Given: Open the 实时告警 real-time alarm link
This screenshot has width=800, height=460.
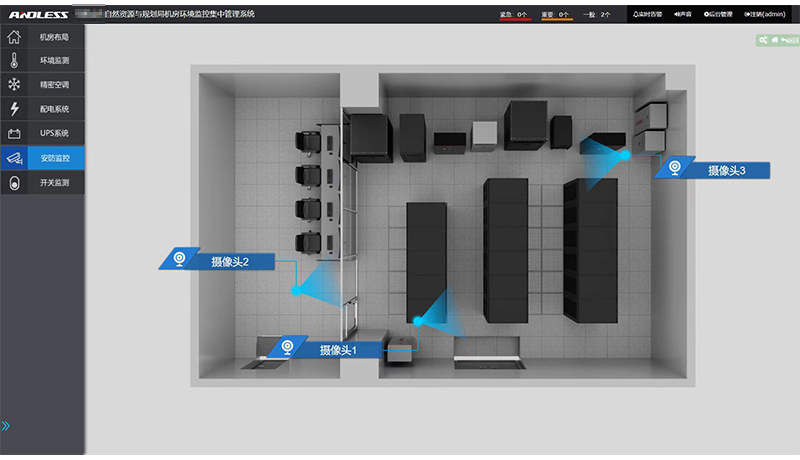Looking at the screenshot, I should (x=648, y=15).
